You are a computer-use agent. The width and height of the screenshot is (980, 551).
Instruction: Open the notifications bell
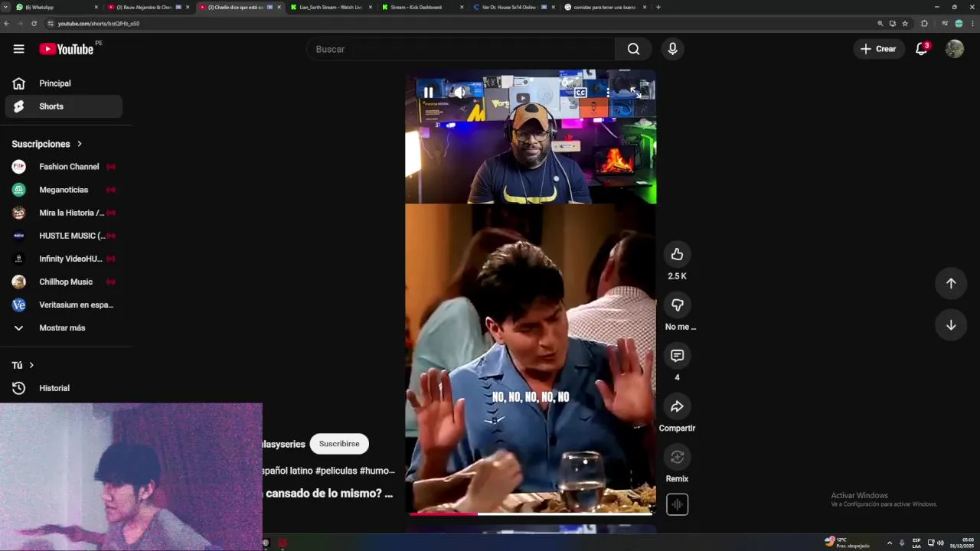pos(922,49)
